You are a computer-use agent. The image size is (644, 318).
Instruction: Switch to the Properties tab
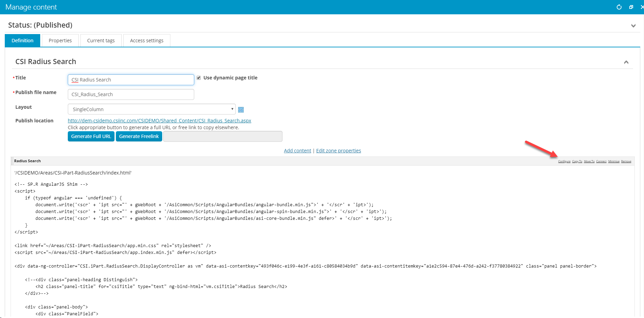[x=60, y=41]
